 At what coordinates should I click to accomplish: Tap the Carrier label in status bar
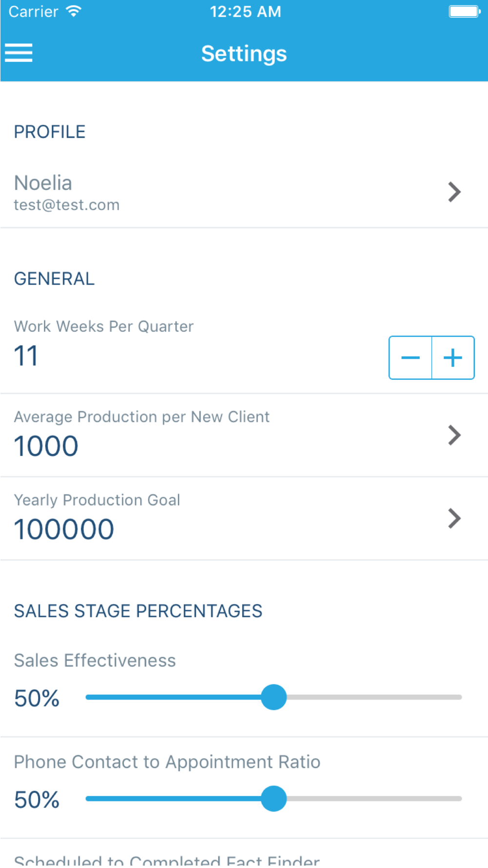point(33,11)
